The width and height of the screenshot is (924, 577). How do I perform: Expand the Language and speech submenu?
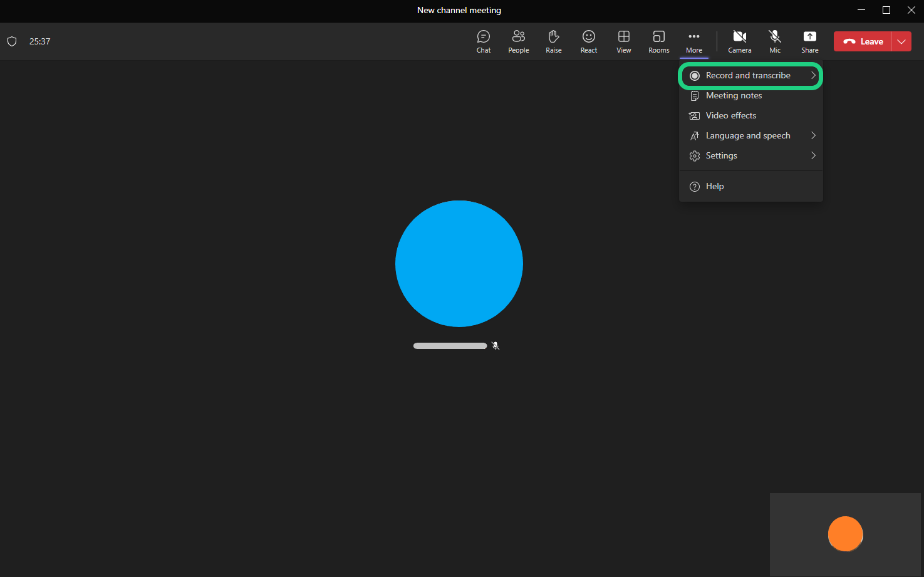750,136
